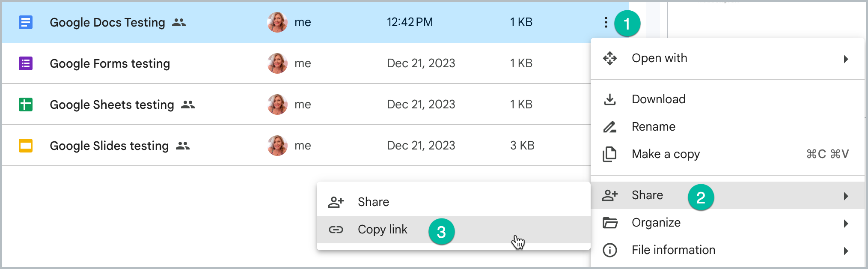The width and height of the screenshot is (868, 269).
Task: Expand the File information submenu arrow
Action: tap(846, 251)
